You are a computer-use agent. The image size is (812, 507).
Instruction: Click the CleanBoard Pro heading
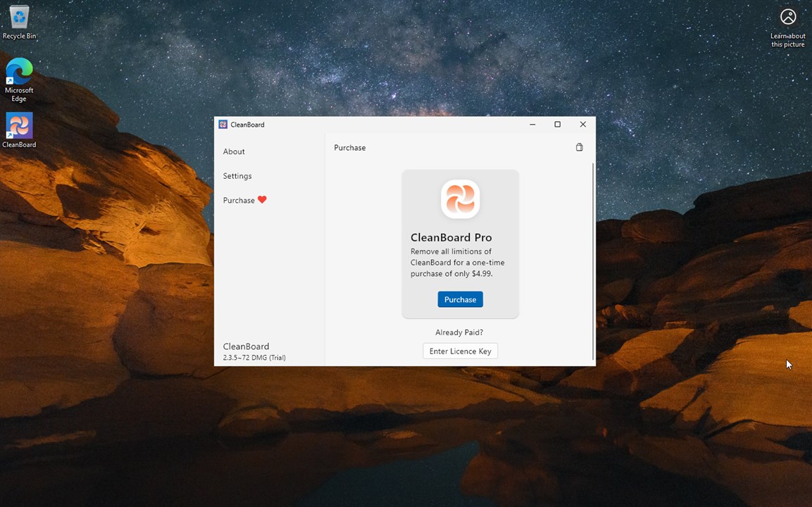point(451,238)
